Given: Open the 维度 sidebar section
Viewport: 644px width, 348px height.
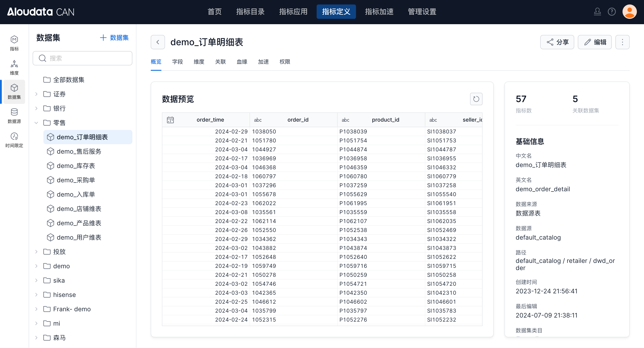Looking at the screenshot, I should pos(14,68).
